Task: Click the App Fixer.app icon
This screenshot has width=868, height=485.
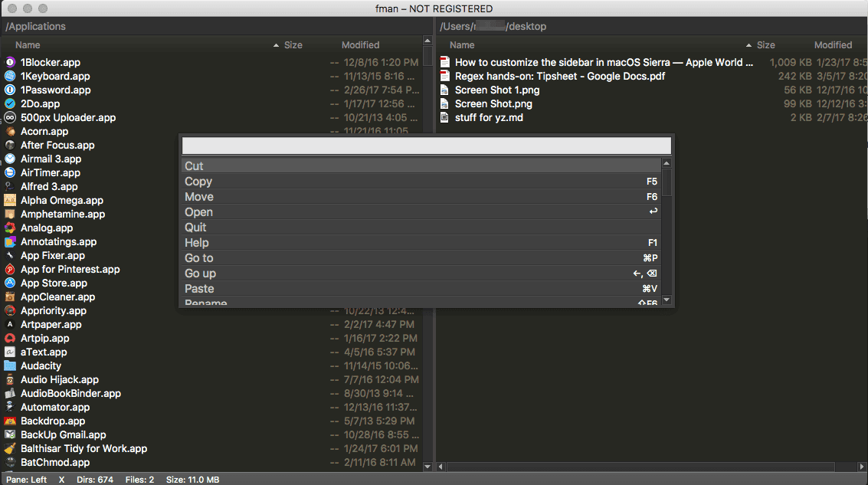Action: (10, 255)
